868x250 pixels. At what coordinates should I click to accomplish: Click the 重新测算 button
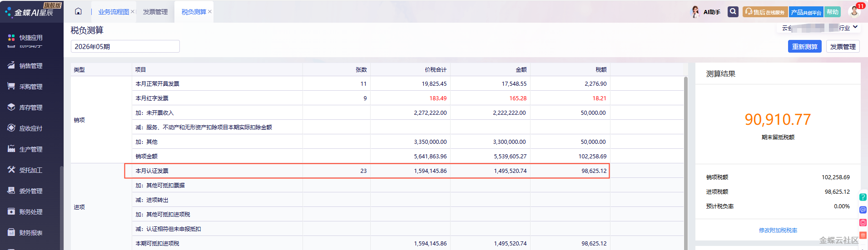point(804,47)
